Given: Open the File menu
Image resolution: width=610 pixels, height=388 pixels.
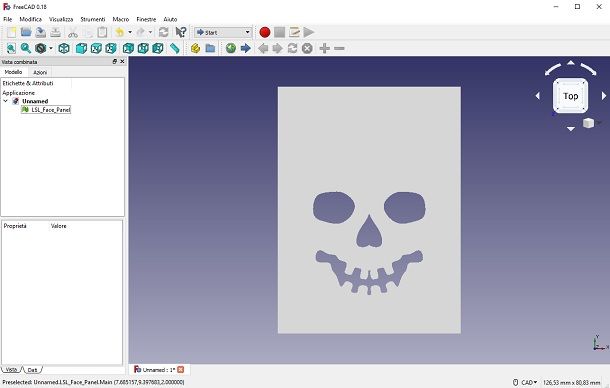Looking at the screenshot, I should [x=8, y=19].
